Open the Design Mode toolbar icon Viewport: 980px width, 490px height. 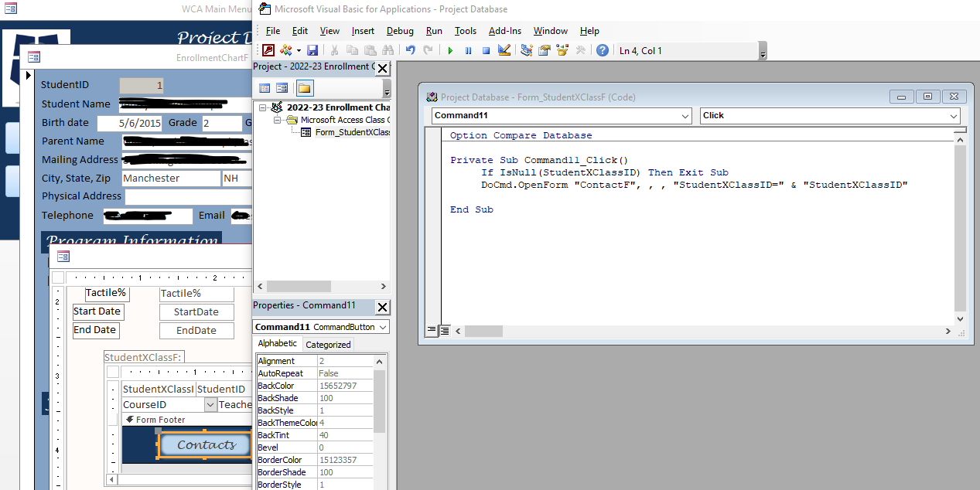click(x=504, y=50)
